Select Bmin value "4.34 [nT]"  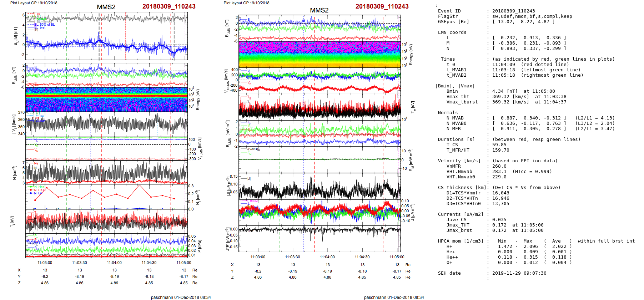point(505,91)
